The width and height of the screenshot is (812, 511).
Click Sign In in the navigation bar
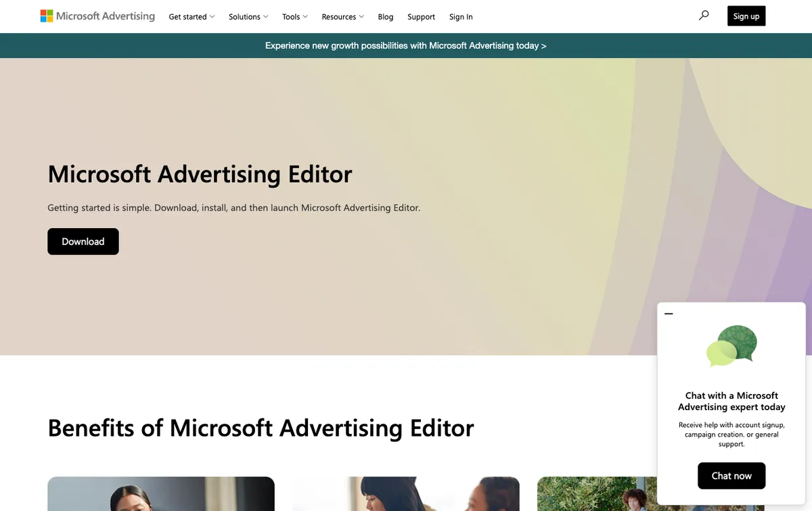461,17
